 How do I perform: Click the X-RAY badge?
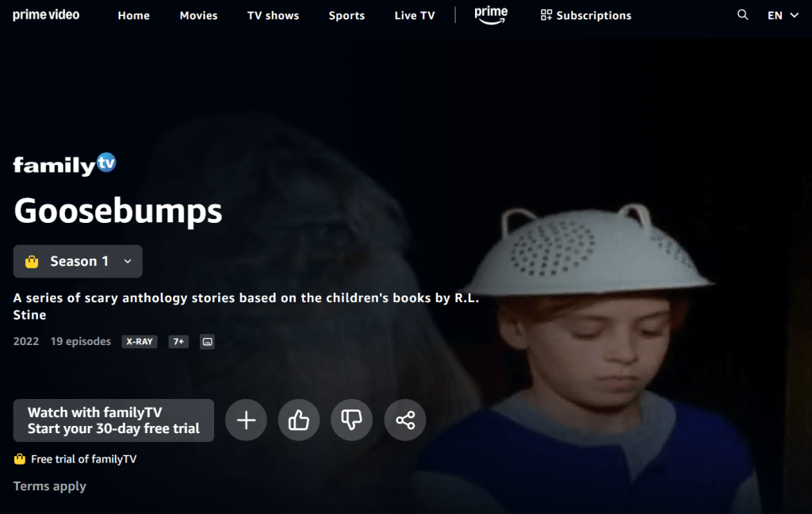coord(140,341)
